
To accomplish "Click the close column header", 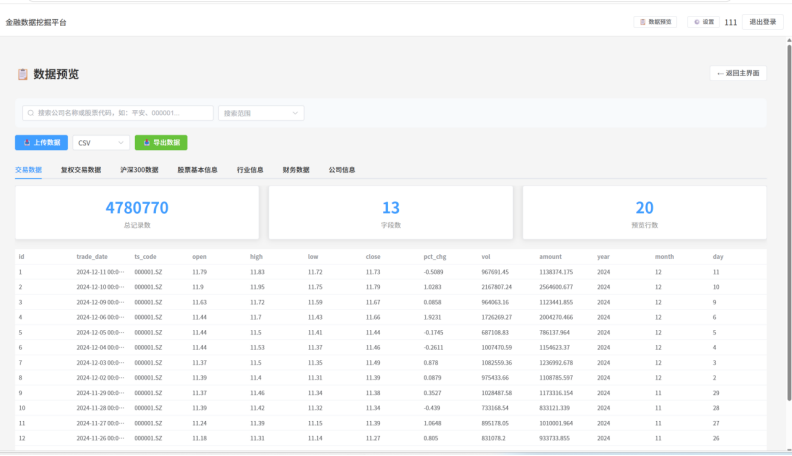I will point(373,257).
